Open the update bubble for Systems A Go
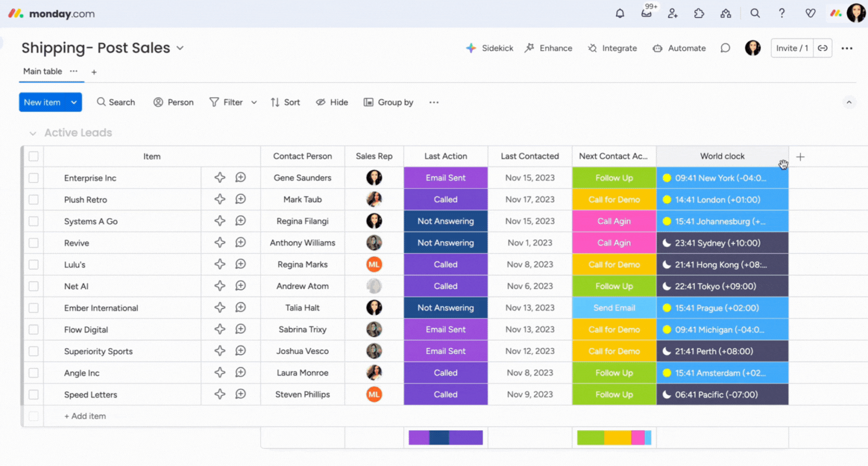This screenshot has width=868, height=466. pos(240,221)
